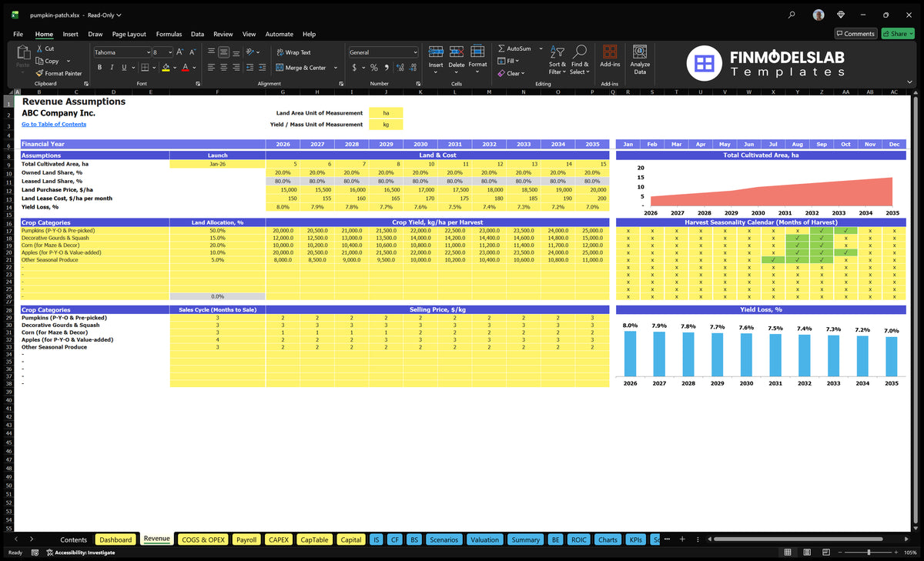Screen dimensions: 924x561
Task: Click the Top Align icon
Action: [211, 52]
